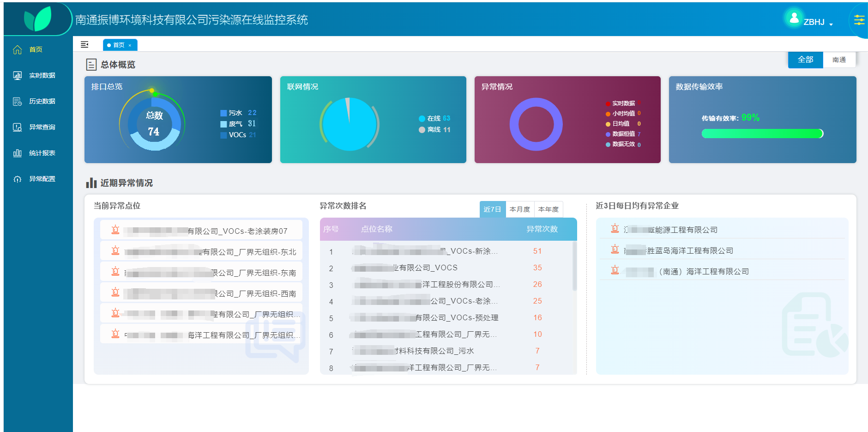This screenshot has width=868, height=432.
Task: Toggle region filter to 南通
Action: (x=839, y=60)
